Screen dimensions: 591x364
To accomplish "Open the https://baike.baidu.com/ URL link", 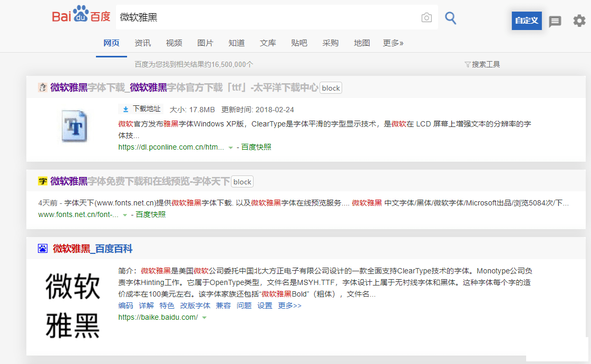I will [x=158, y=317].
